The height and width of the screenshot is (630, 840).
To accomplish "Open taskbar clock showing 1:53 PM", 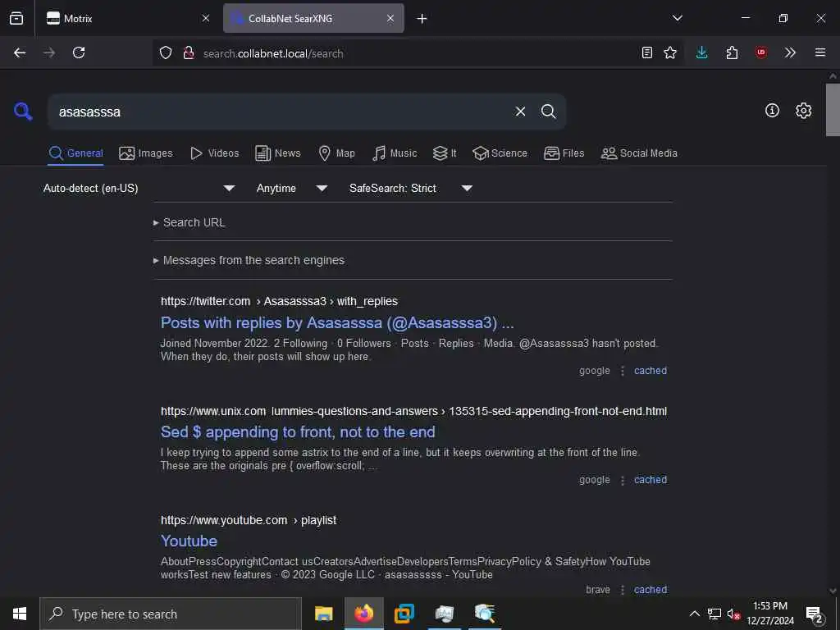I will (770, 614).
